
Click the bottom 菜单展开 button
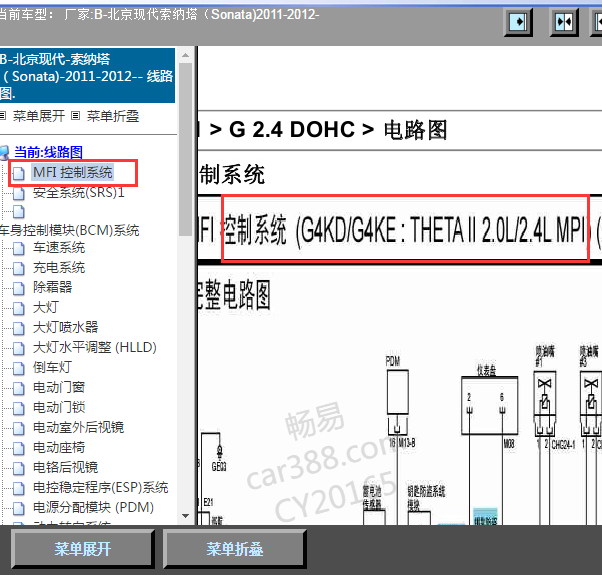83,549
